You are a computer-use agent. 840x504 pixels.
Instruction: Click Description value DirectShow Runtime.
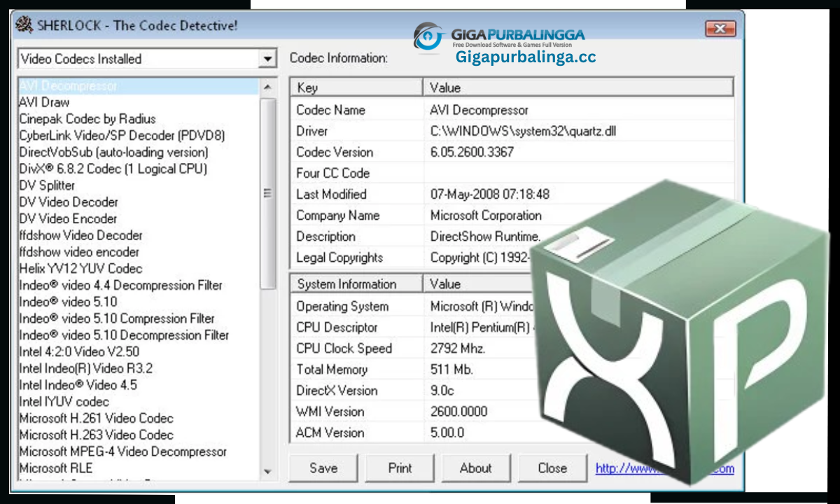point(485,236)
